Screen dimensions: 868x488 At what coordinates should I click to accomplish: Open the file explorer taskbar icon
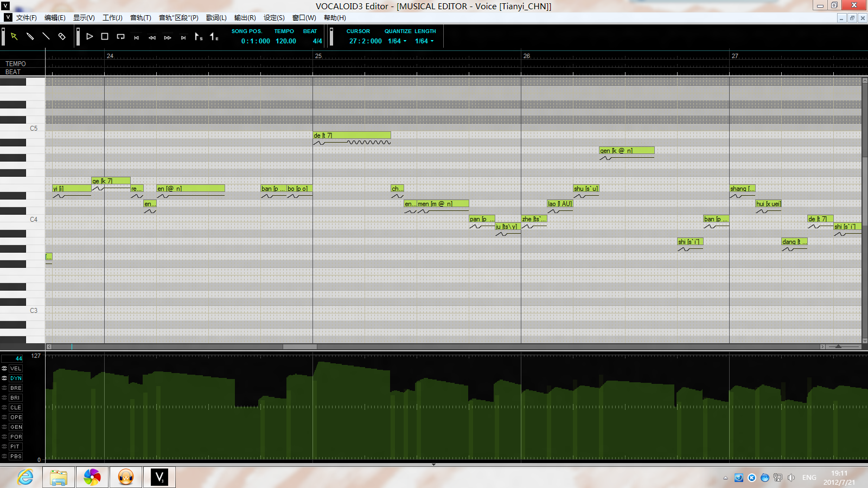point(59,477)
